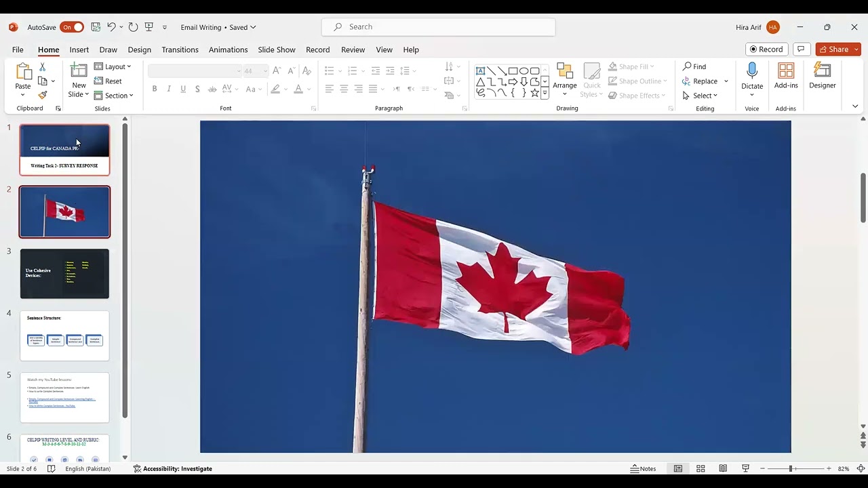Open the font size dropdown
The height and width of the screenshot is (488, 868).
pos(264,70)
